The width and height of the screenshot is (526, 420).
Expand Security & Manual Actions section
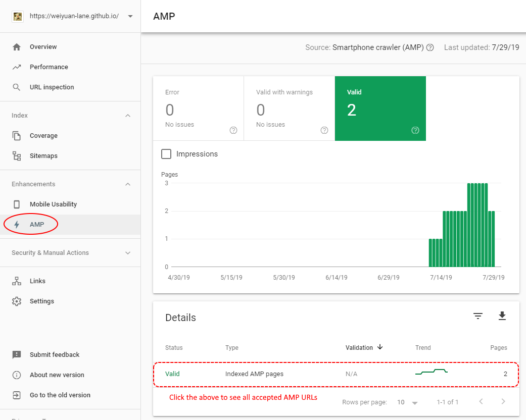pos(128,253)
